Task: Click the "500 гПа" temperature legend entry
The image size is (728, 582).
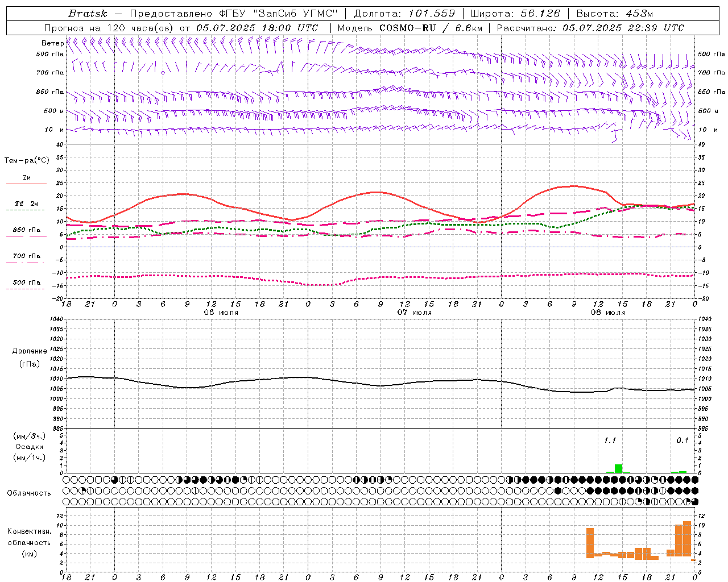Action: point(26,282)
